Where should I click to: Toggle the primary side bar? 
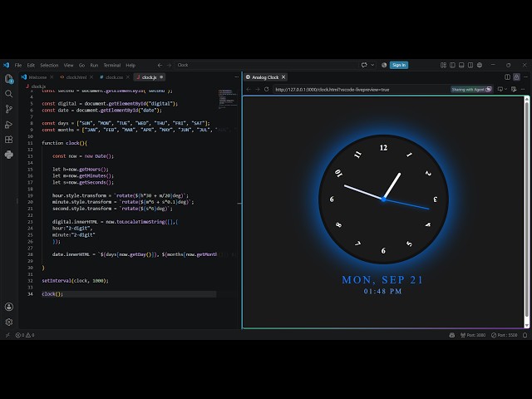(452, 65)
